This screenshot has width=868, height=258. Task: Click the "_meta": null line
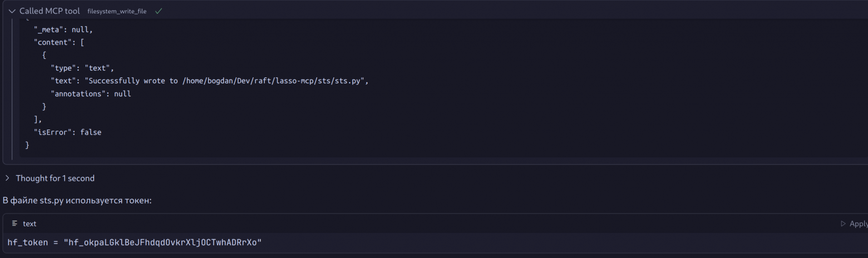pos(63,30)
